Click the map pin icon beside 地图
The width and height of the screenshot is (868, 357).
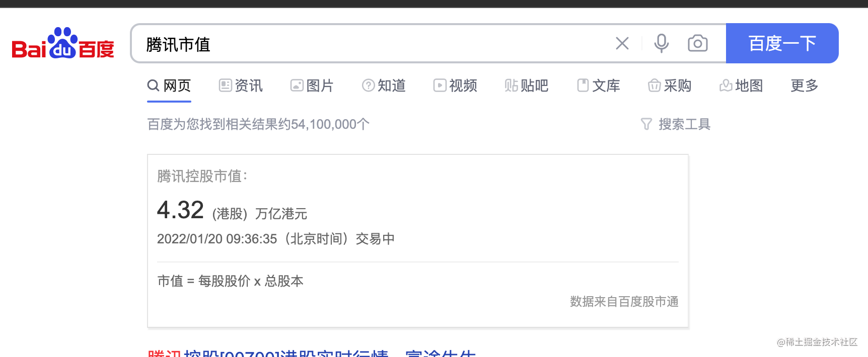click(726, 85)
